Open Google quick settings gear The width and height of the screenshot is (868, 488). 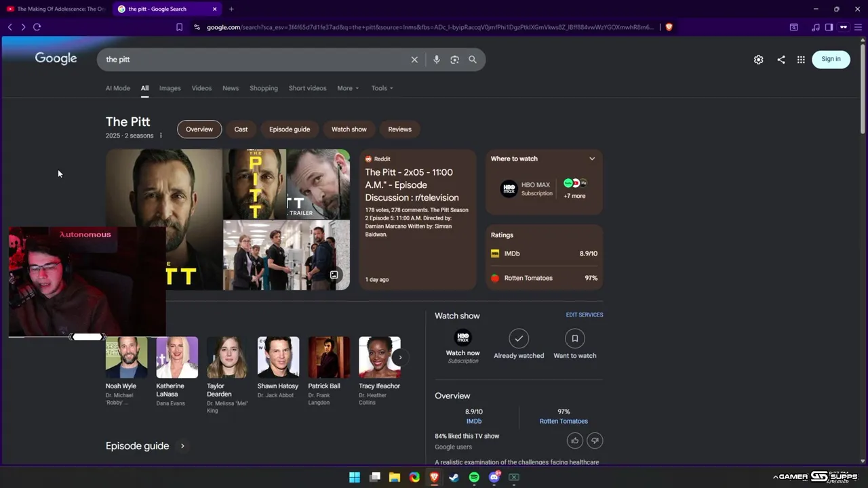point(758,60)
